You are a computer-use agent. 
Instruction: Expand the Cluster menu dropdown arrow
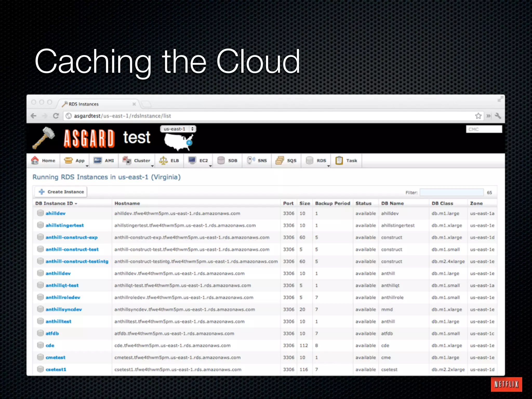tap(152, 166)
